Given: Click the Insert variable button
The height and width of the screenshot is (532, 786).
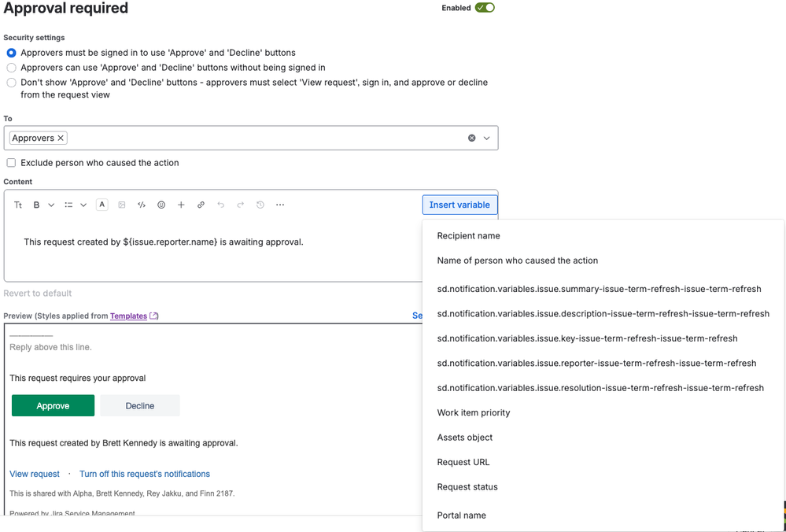Looking at the screenshot, I should [459, 205].
